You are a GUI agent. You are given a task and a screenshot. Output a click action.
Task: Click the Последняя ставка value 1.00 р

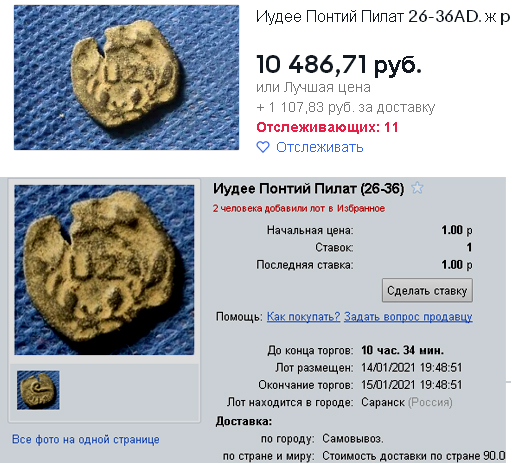coord(457,265)
